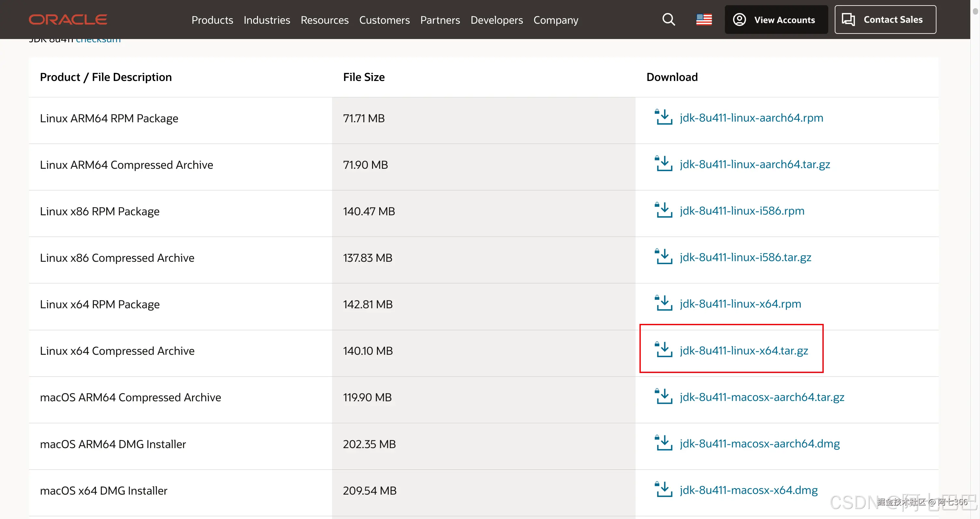Click download icon for jdk-8u411-linux-i586.rpm
The width and height of the screenshot is (980, 519).
pos(664,210)
